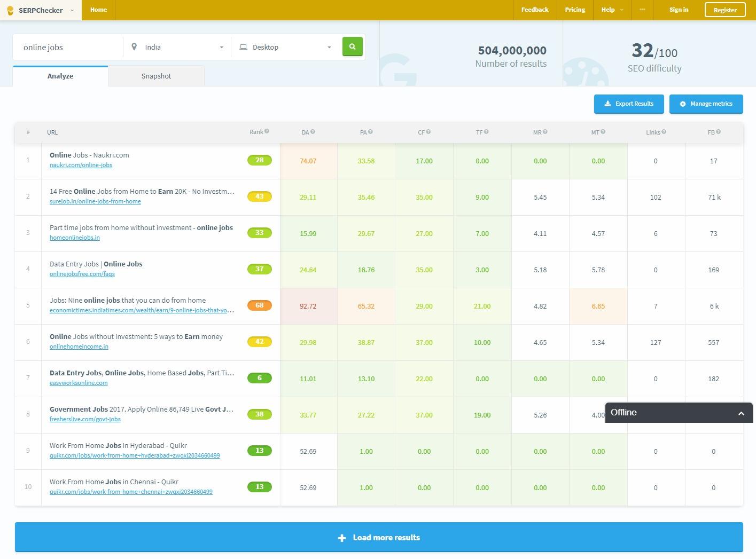Click the Links value 127
756x559 pixels.
[x=656, y=343]
